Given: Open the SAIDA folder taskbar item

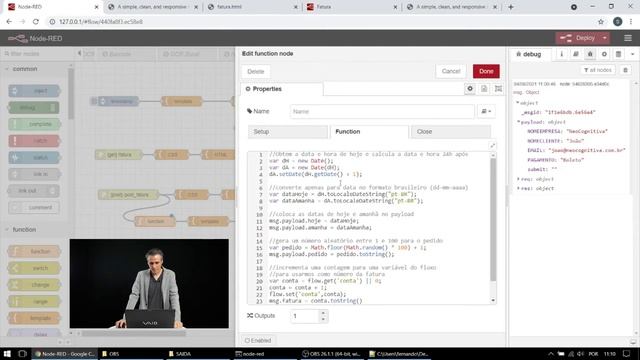Looking at the screenshot, I should pos(199,354).
